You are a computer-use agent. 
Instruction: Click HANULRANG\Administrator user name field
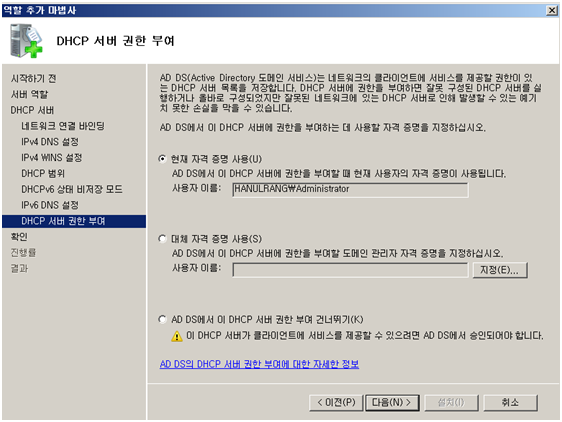point(350,190)
